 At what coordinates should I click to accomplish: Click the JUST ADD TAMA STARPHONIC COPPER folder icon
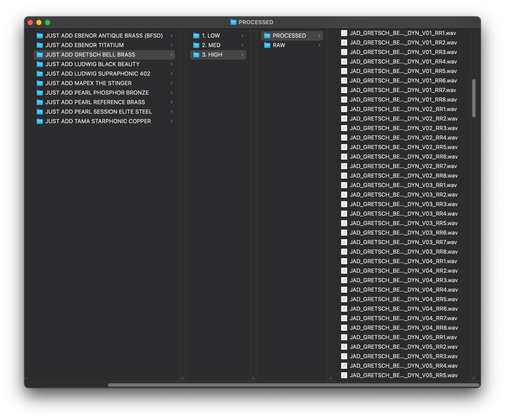click(x=40, y=121)
